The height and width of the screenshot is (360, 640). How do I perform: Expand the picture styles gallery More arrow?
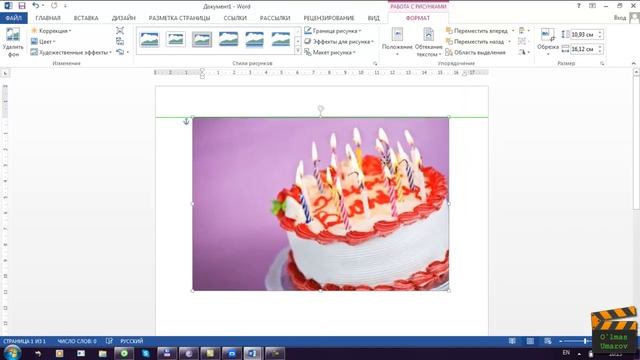coord(298,51)
